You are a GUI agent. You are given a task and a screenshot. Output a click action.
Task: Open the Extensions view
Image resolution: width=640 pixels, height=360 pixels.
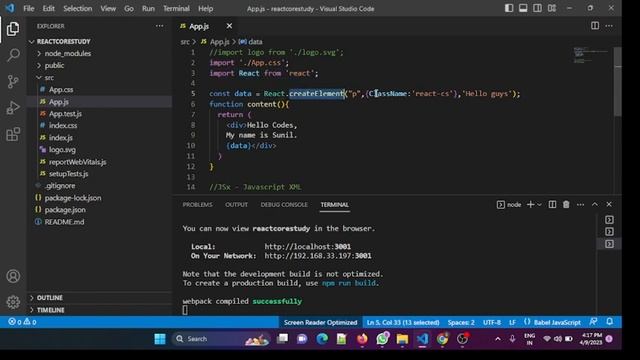coord(13,134)
